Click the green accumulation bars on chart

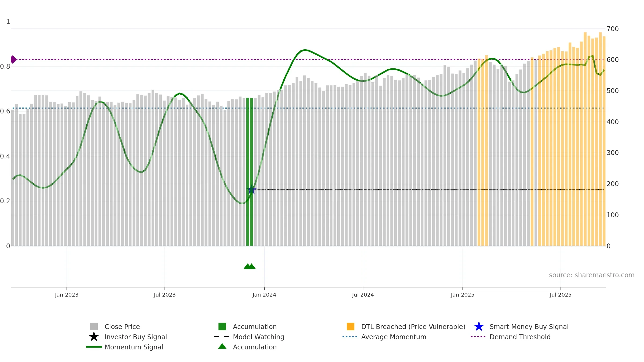(250, 172)
